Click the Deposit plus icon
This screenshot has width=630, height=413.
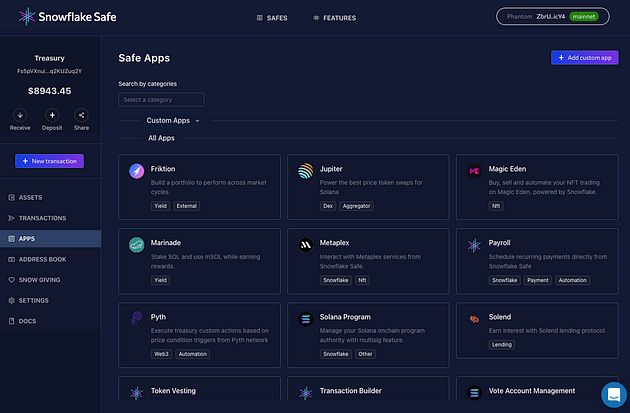pos(52,115)
